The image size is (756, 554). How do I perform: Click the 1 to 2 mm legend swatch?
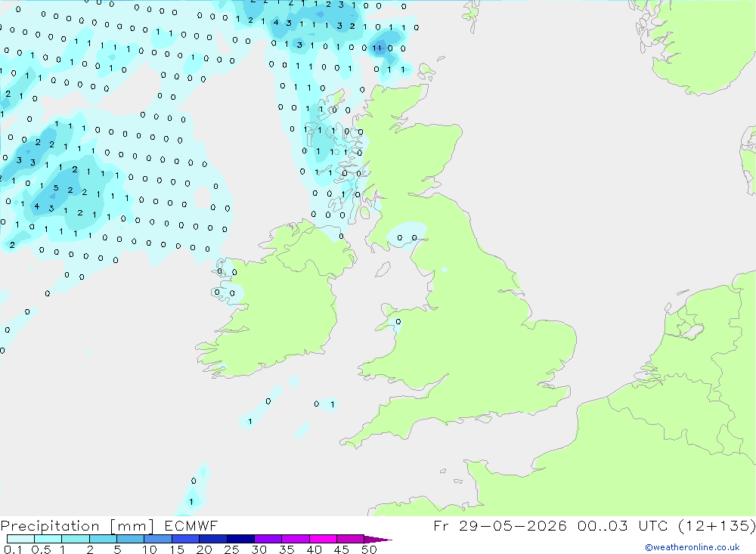click(75, 539)
